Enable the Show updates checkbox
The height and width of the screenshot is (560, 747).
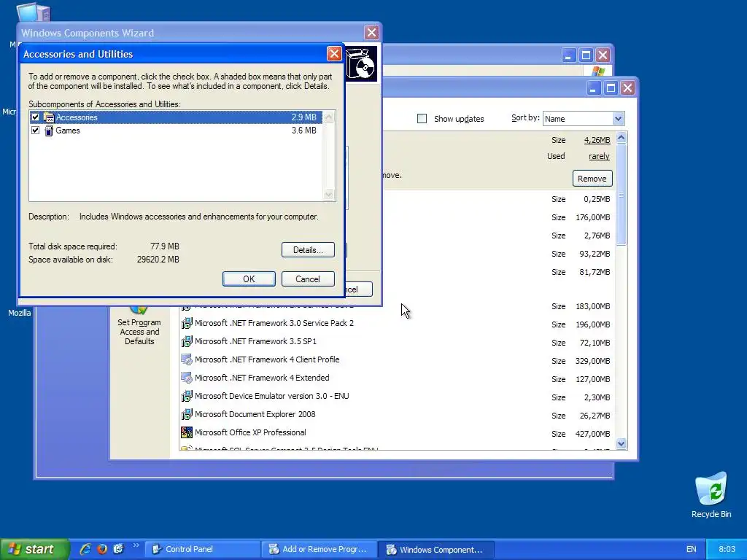tap(422, 119)
